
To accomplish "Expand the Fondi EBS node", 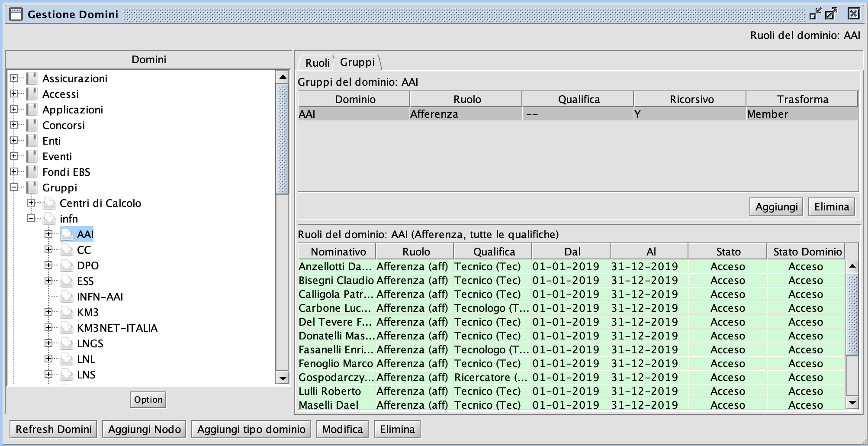I will (x=14, y=171).
